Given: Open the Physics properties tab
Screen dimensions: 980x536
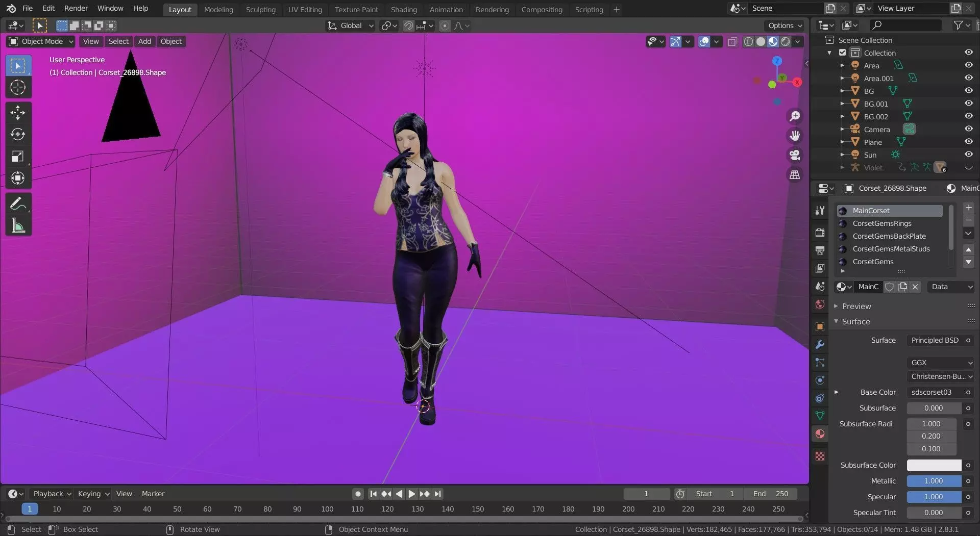Looking at the screenshot, I should 820,380.
